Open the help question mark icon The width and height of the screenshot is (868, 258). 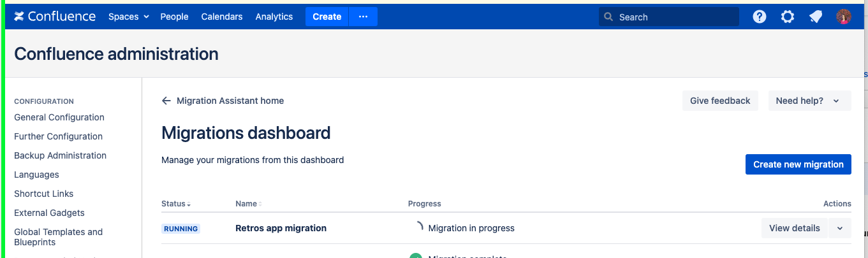[759, 17]
